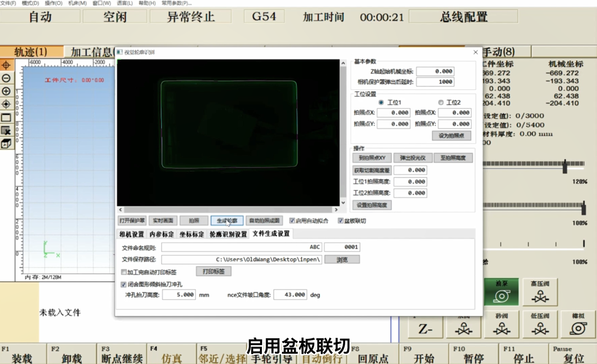The width and height of the screenshot is (597, 364).
Task: Click the zoom out magnifier icon
Action: 6,78
